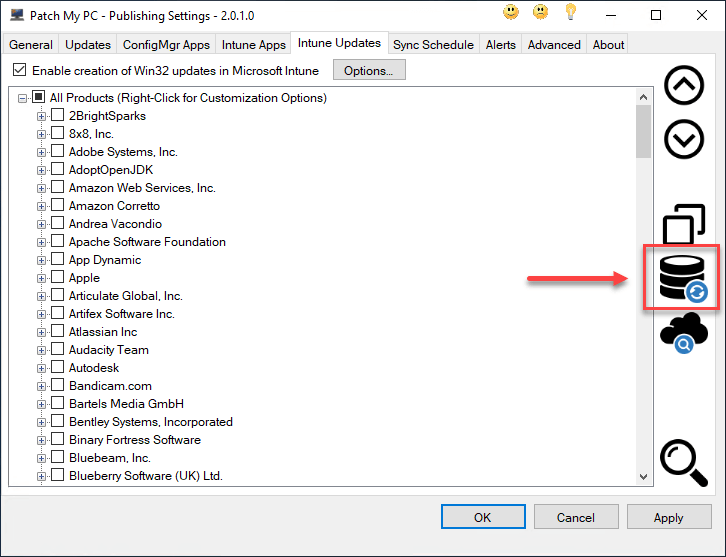Expand the Andrea Vacondio node

[x=41, y=225]
